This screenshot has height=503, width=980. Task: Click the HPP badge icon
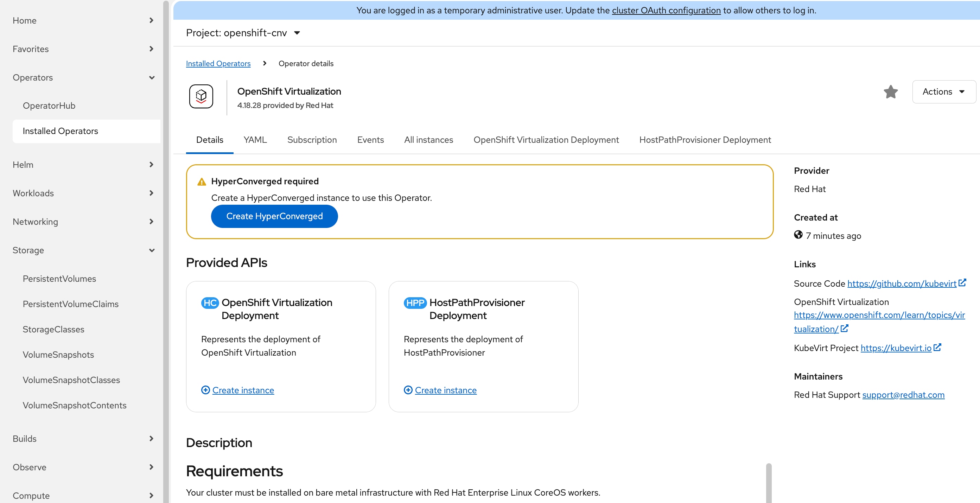(x=415, y=303)
